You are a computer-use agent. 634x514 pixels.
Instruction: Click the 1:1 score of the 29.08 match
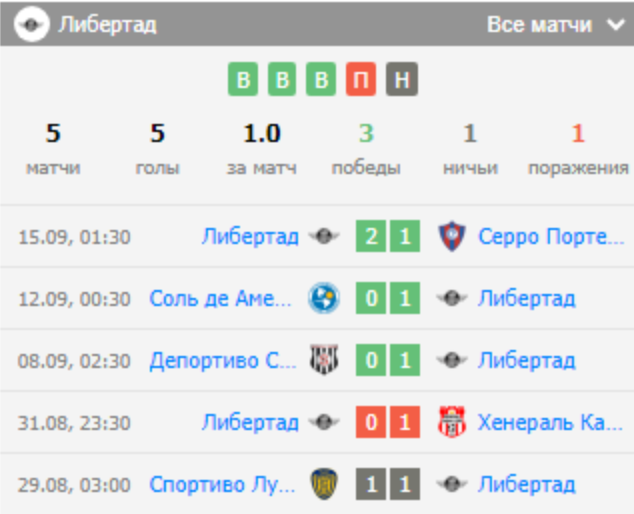tap(388, 484)
